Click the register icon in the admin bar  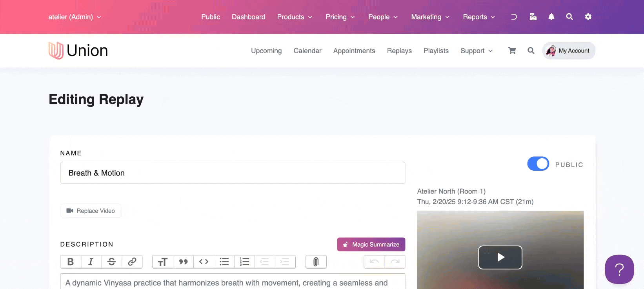point(533,16)
